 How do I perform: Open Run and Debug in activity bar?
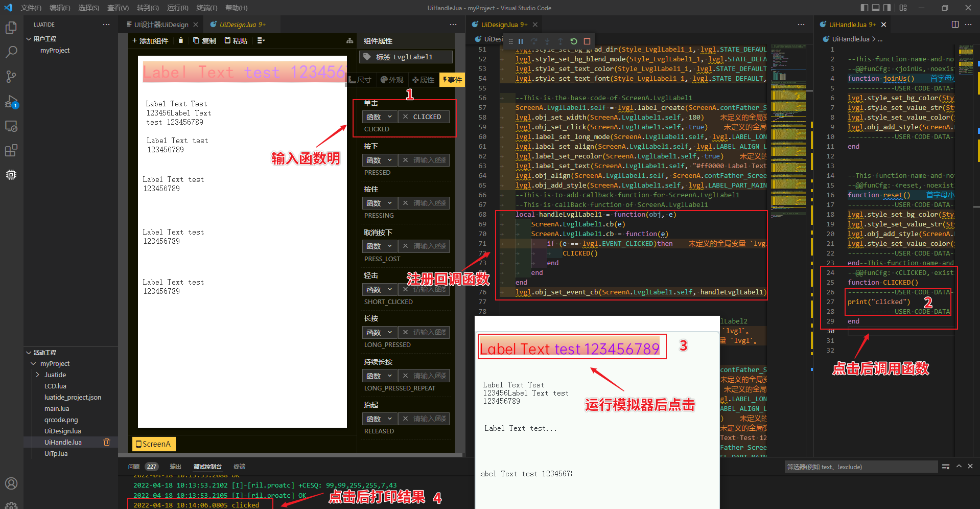pyautogui.click(x=11, y=102)
